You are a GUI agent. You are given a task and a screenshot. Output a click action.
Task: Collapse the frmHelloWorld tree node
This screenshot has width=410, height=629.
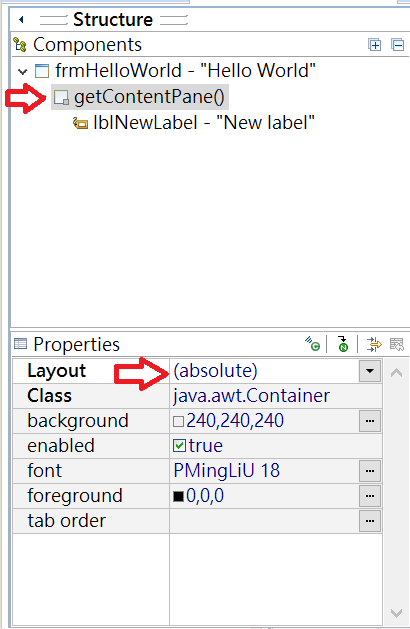(23, 71)
